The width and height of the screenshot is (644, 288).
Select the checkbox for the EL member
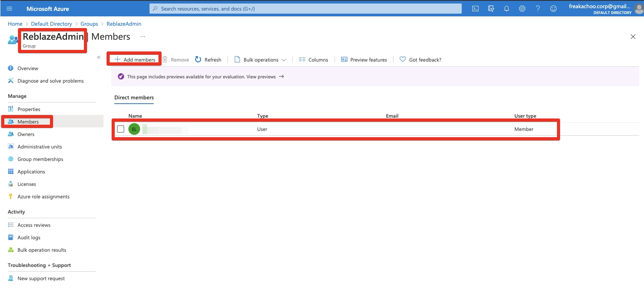[121, 129]
